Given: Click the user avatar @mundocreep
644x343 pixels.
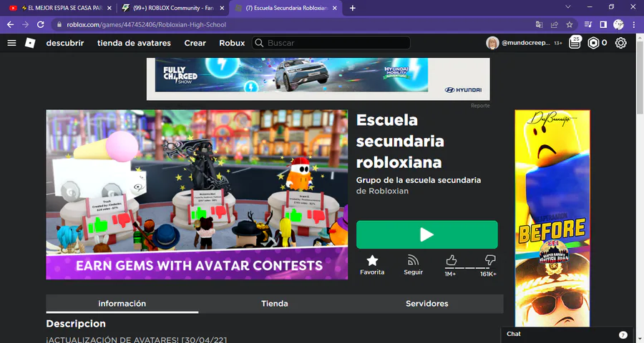Looking at the screenshot, I should [x=492, y=43].
